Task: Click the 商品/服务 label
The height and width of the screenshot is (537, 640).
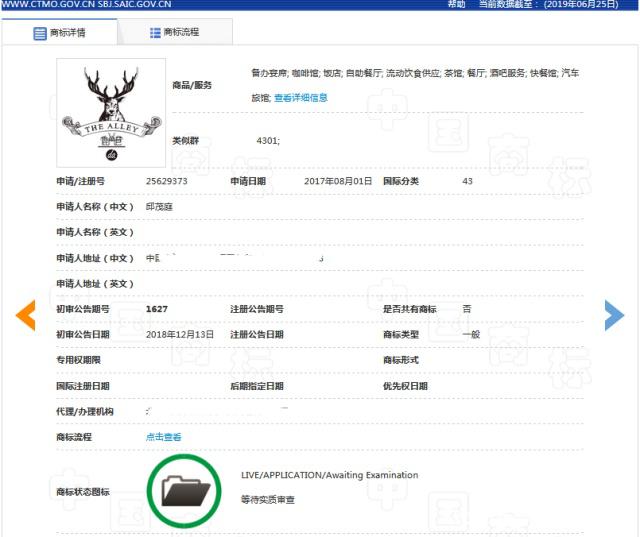Action: point(192,85)
